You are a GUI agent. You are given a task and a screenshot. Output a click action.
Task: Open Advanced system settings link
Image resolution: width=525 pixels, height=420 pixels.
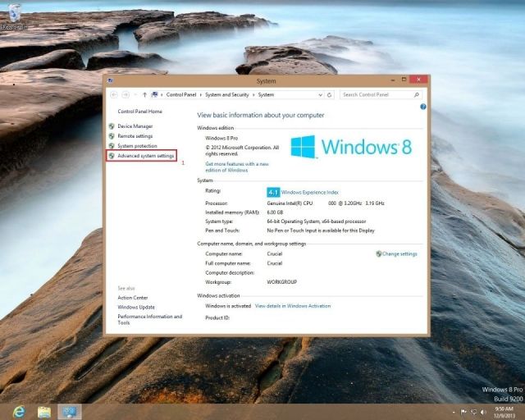(145, 155)
